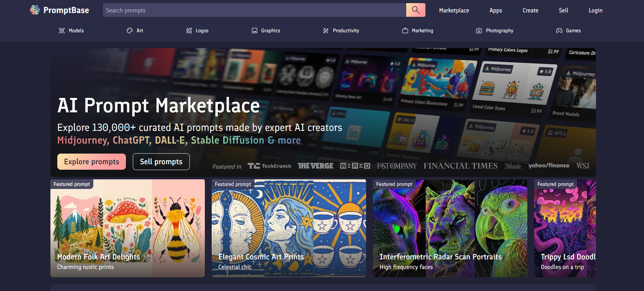Screen dimensions: 644x291
Task: Click the Productivity wand icon
Action: pos(326,31)
